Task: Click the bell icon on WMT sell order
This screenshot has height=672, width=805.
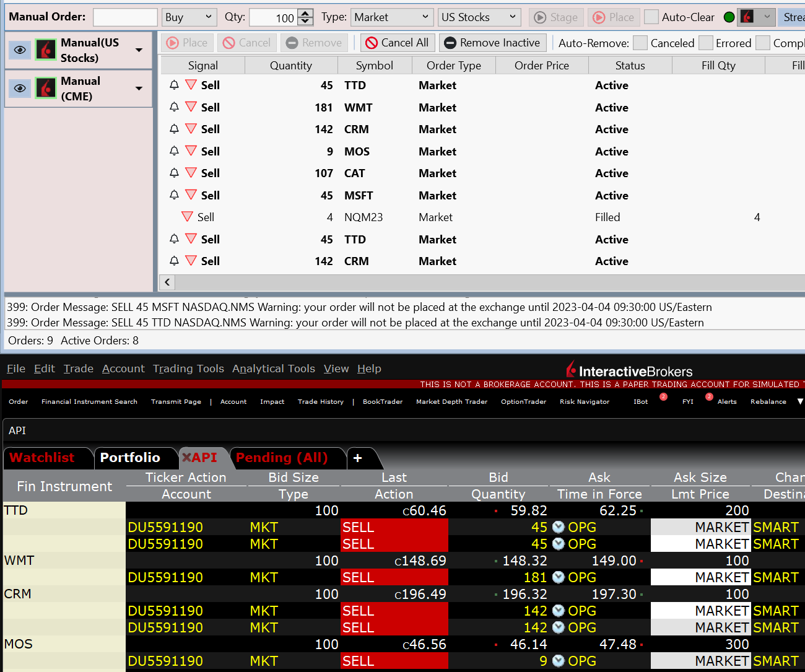Action: pyautogui.click(x=174, y=107)
